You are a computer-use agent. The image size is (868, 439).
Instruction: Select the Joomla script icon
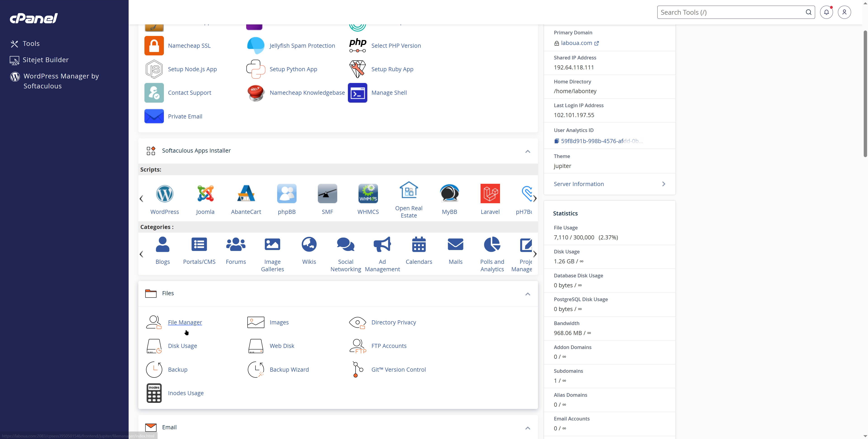pos(205,193)
